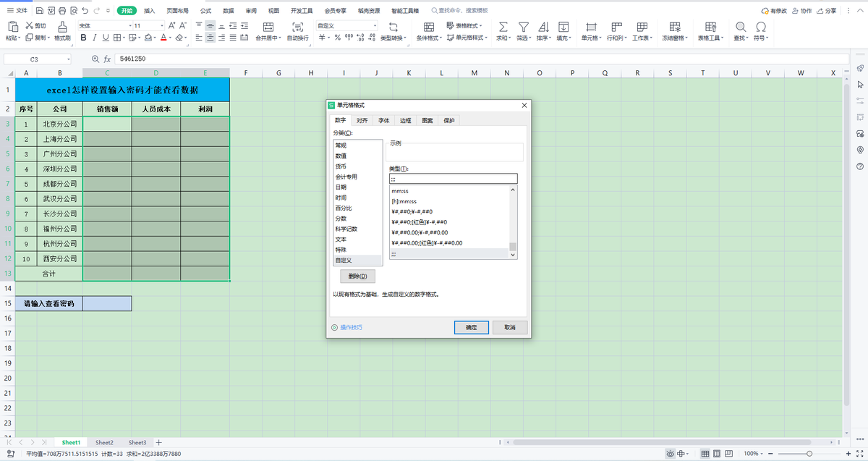868x461 pixels.
Task: Toggle Wrap Text (自动换行)
Action: click(x=297, y=26)
